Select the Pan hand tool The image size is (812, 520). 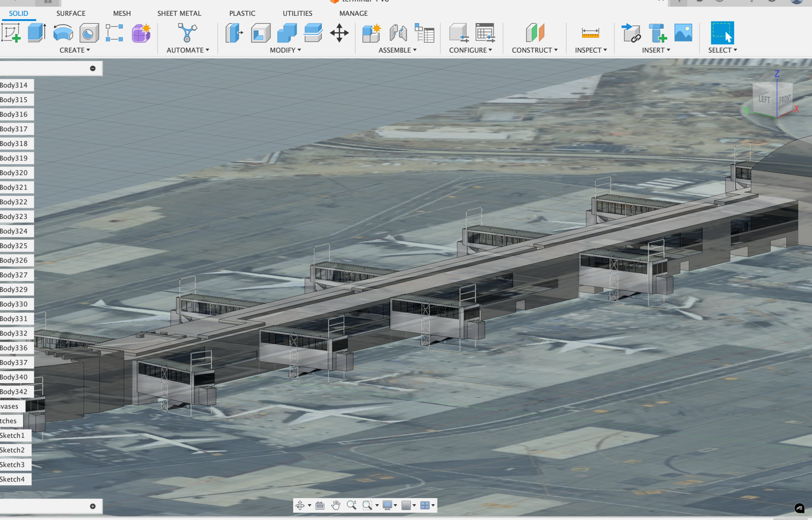[336, 505]
